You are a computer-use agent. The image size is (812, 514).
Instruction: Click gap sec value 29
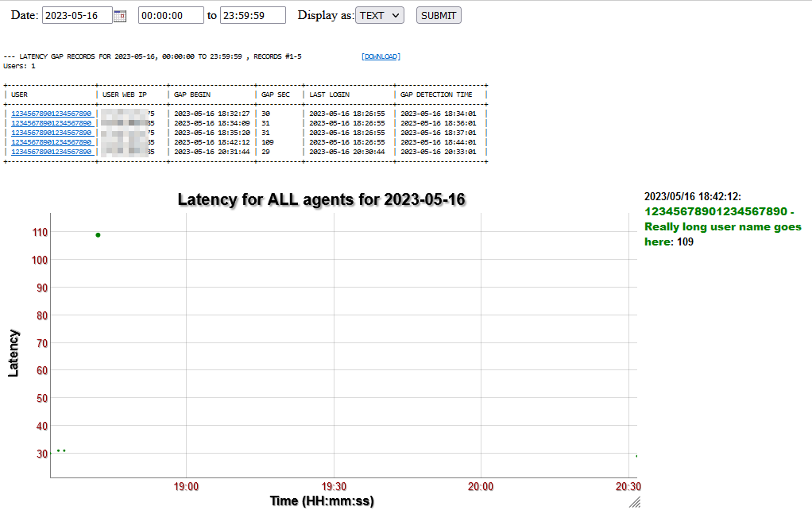pyautogui.click(x=265, y=152)
